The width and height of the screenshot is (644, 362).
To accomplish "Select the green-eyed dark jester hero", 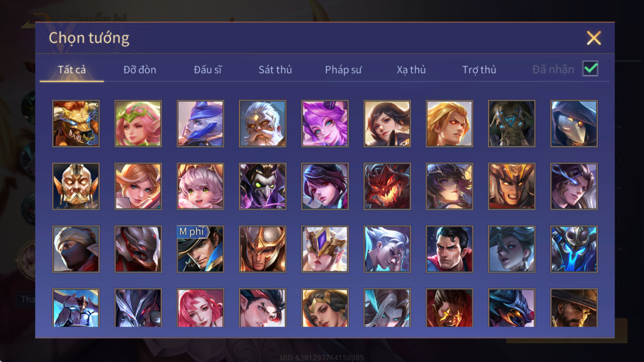I will tap(262, 186).
